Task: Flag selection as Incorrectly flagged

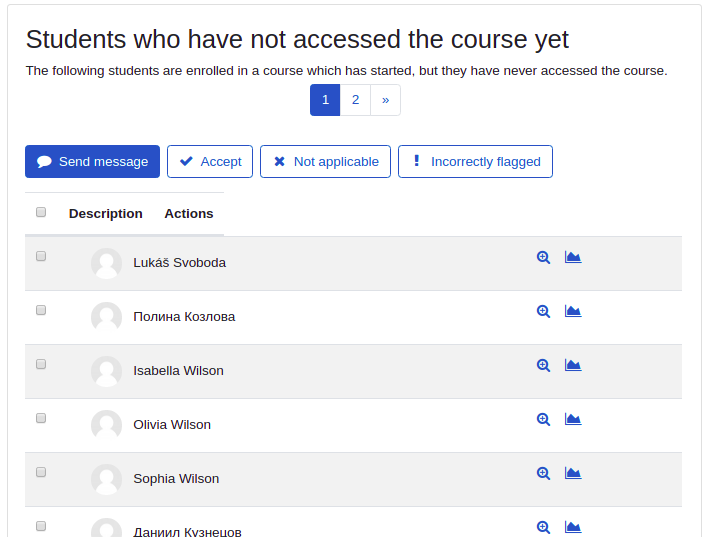Action: coord(475,161)
